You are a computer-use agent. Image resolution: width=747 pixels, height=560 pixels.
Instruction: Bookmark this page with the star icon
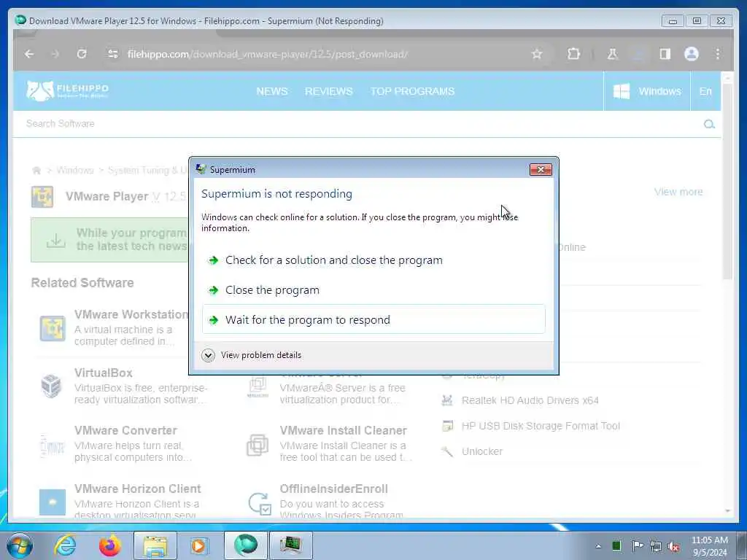click(537, 54)
